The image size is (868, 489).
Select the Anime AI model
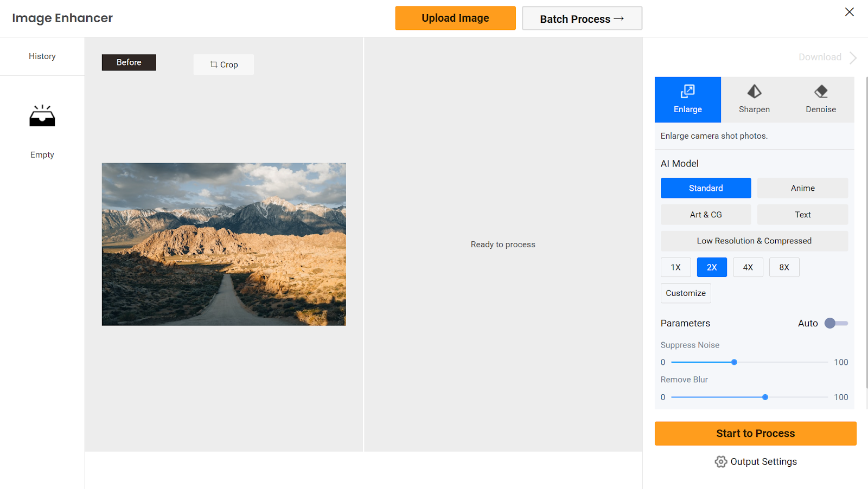(x=803, y=188)
